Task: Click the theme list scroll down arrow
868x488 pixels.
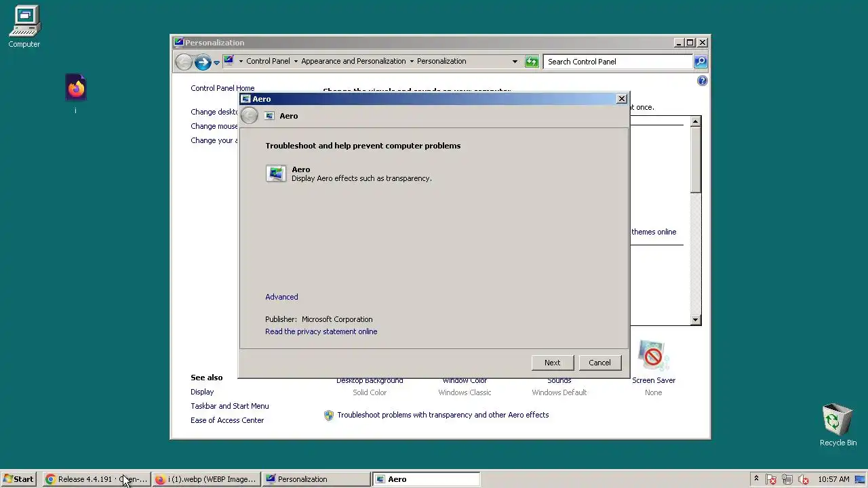Action: (695, 320)
